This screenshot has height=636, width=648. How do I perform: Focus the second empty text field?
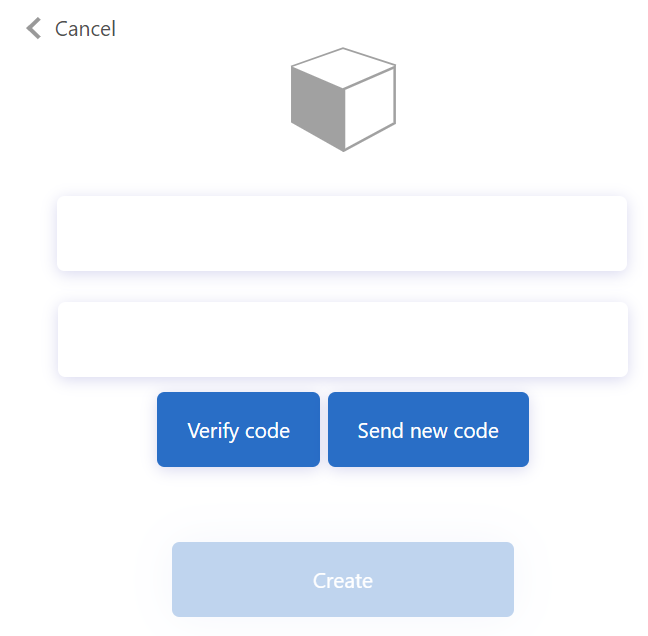click(342, 339)
